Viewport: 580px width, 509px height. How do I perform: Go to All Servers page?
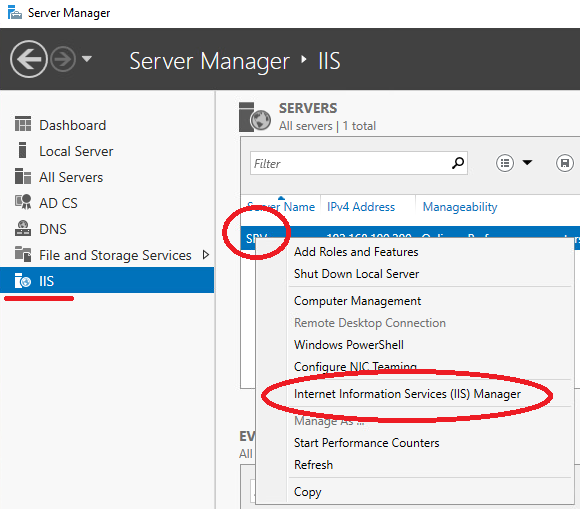coord(71,177)
